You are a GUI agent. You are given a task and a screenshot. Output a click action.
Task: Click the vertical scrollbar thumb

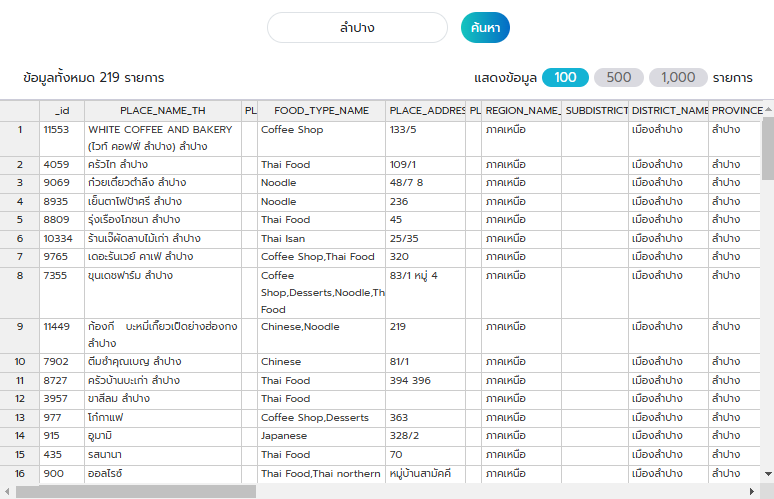[x=768, y=148]
